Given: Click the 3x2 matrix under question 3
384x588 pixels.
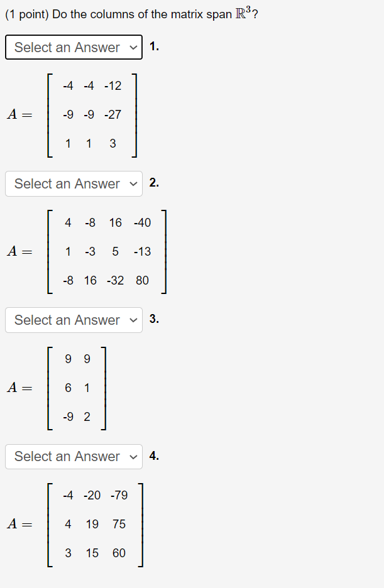Looking at the screenshot, I should pos(77,388).
